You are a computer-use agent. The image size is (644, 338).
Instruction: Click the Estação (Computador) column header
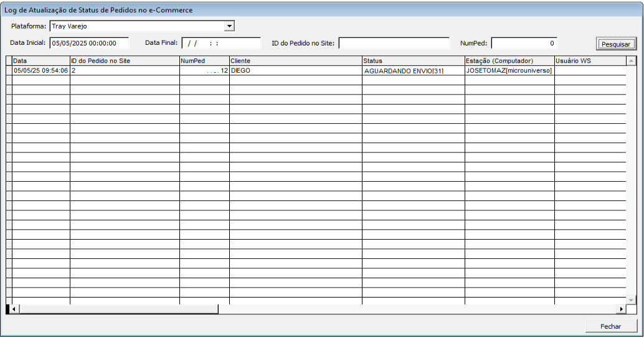tap(509, 61)
